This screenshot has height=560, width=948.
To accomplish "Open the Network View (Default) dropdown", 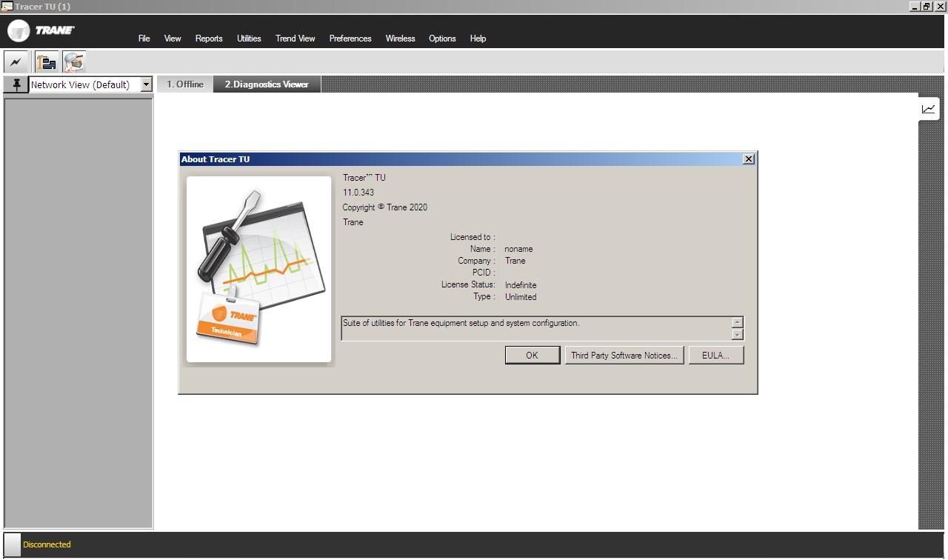I will (x=146, y=84).
